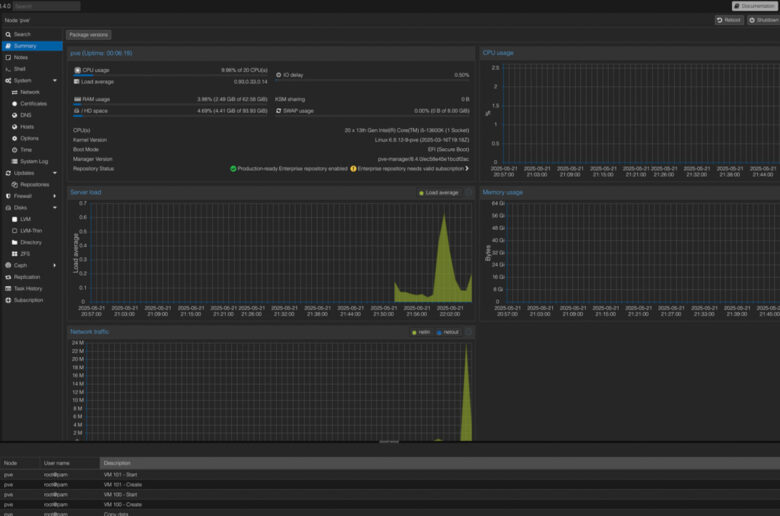Expand the repository status details chevron
This screenshot has height=516, width=780.
pos(467,169)
